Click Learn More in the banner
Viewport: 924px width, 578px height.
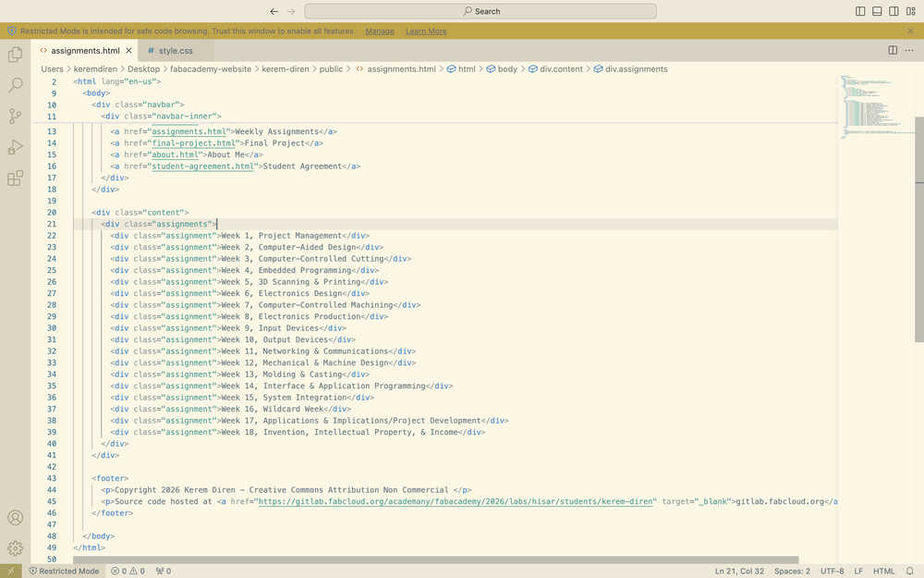pyautogui.click(x=426, y=31)
